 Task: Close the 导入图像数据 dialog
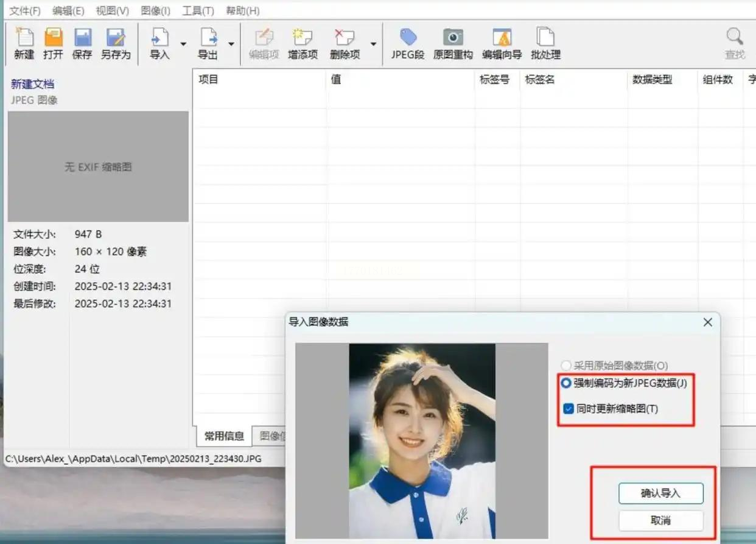coord(707,322)
